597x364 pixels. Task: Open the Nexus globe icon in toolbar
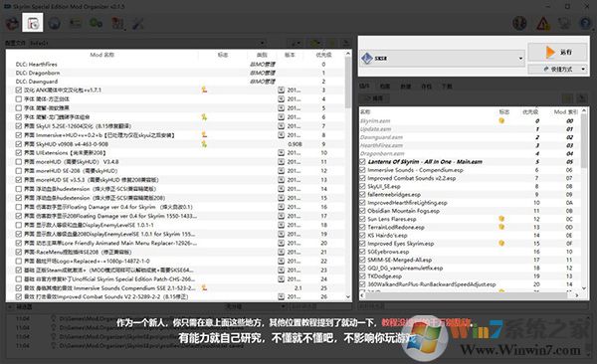[55, 24]
